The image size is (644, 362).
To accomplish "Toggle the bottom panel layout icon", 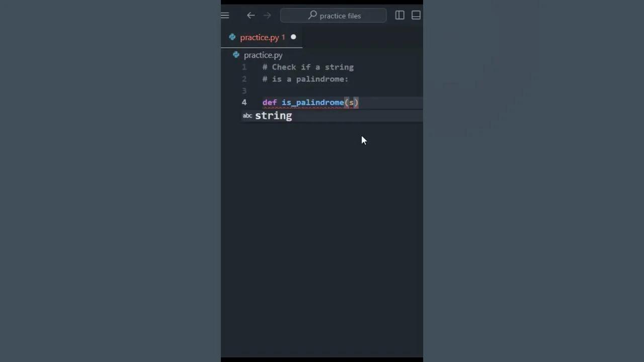I will [416, 15].
